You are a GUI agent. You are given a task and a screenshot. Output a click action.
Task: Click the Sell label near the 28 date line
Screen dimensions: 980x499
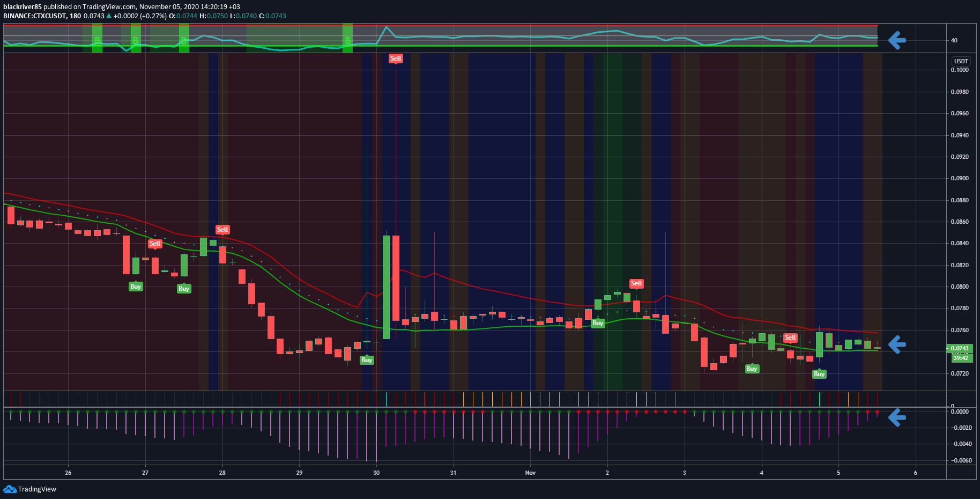tap(222, 230)
